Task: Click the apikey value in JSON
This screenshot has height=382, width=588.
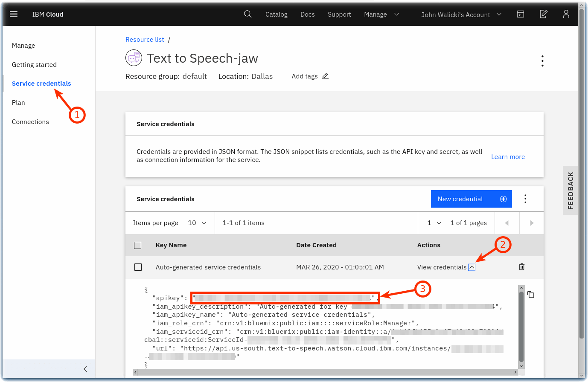Action: click(x=285, y=298)
